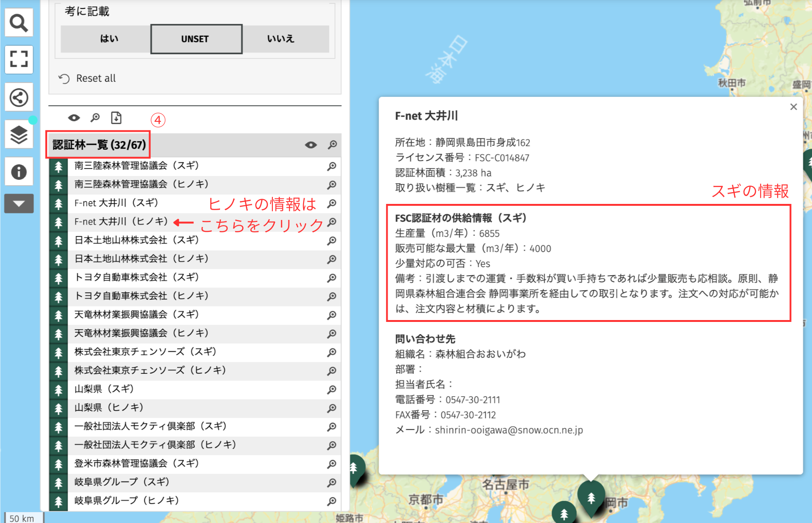Collapse the 認証林一覧 (32/67) section header
The width and height of the screenshot is (812, 523).
tap(99, 145)
